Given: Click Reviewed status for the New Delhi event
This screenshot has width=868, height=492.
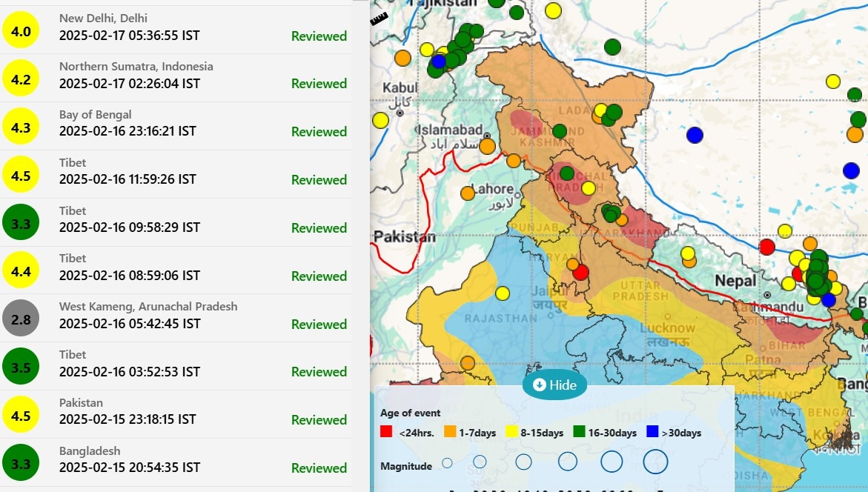Looking at the screenshot, I should [x=319, y=36].
